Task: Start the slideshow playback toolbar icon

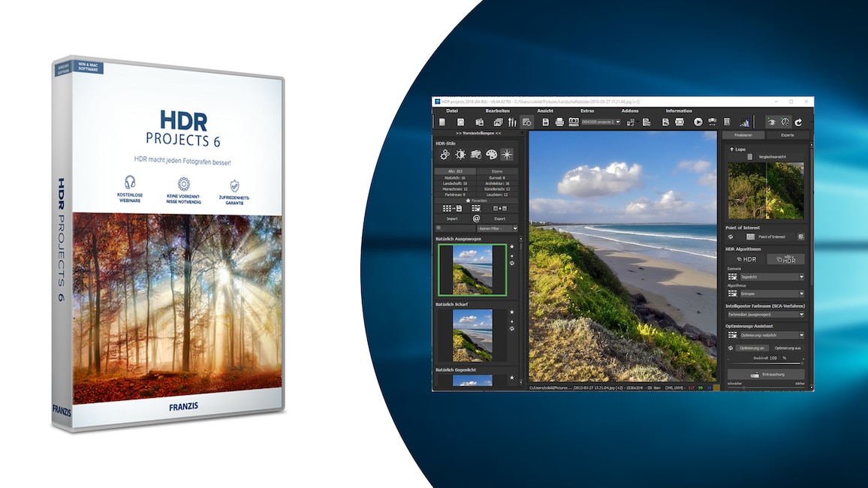Action: point(697,121)
